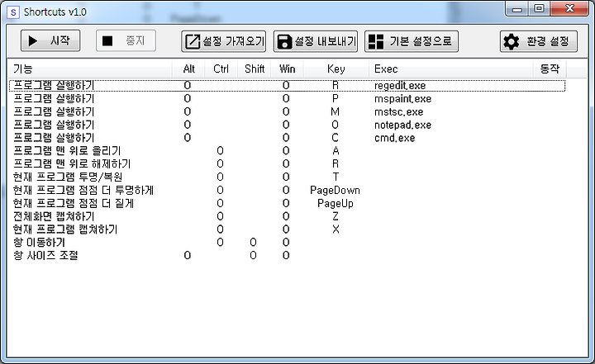Select the 현재 프로그램 캡쳐하기 row
The image size is (595, 364).
pos(287,229)
